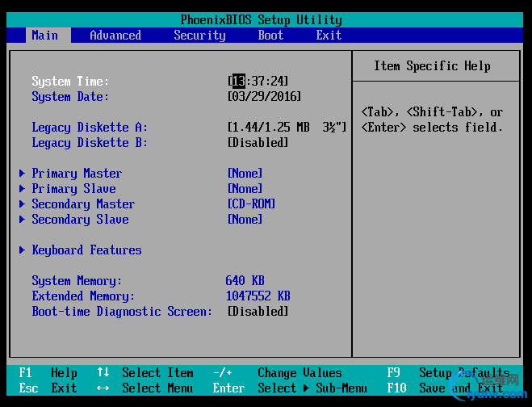
Task: Click the Sub-Menu arrow icon in footer
Action: pos(306,388)
